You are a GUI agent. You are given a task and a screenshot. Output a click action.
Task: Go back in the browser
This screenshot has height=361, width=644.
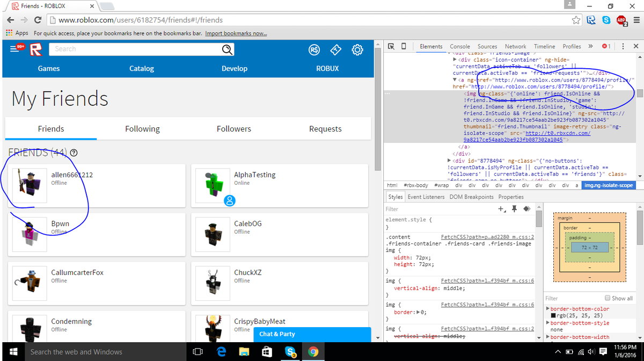[x=10, y=20]
